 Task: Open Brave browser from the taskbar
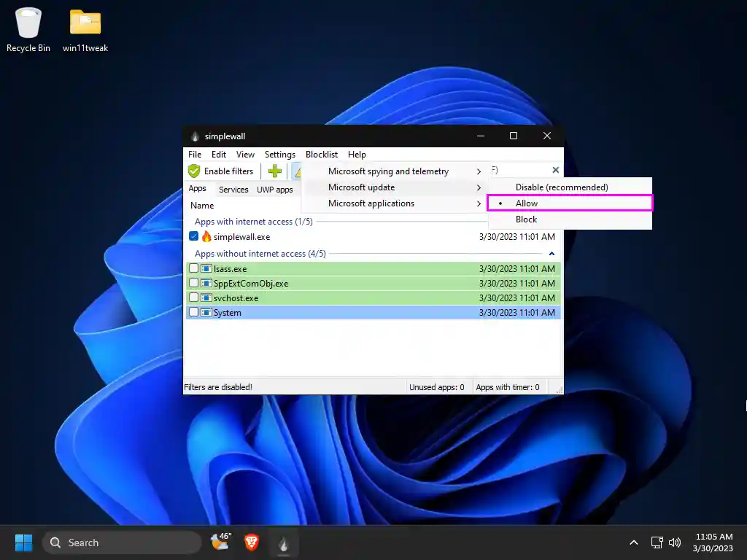tap(252, 542)
